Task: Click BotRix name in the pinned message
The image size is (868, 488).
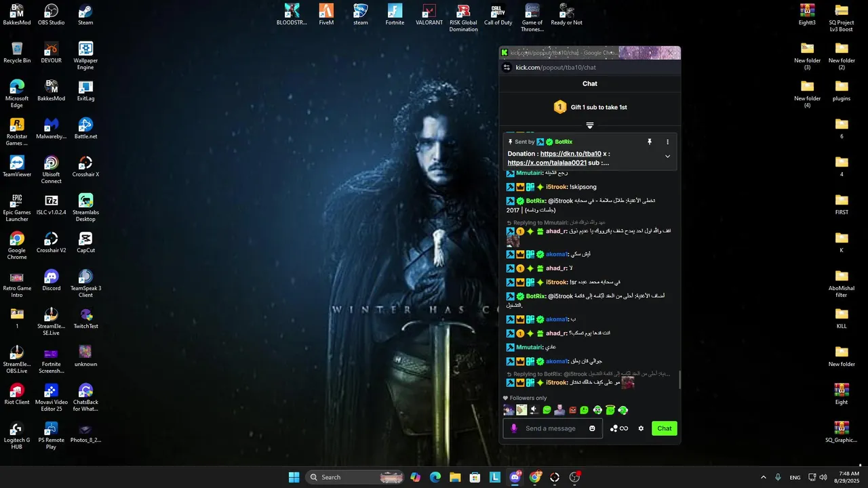Action: [x=564, y=142]
